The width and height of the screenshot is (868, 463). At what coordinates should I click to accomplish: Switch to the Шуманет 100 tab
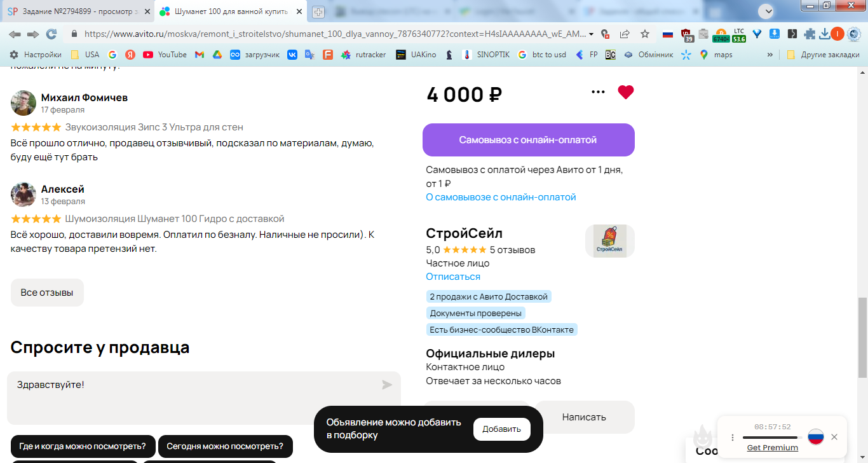pyautogui.click(x=230, y=11)
